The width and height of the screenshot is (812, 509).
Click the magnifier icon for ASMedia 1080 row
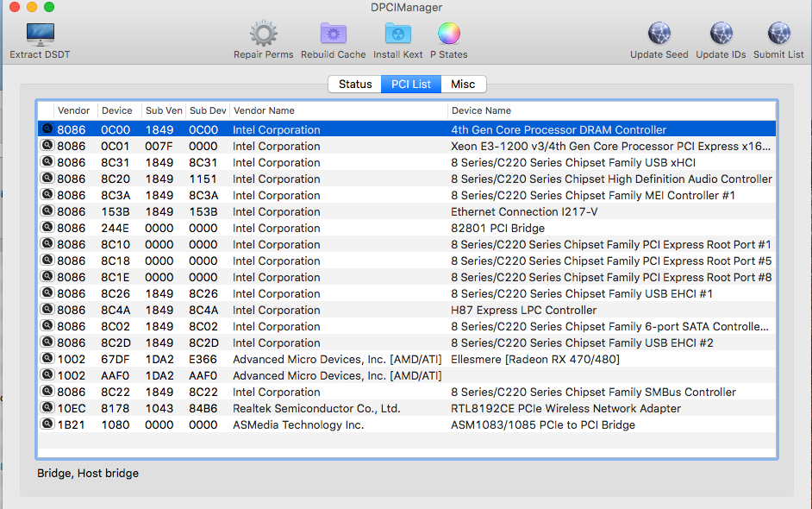coord(47,424)
